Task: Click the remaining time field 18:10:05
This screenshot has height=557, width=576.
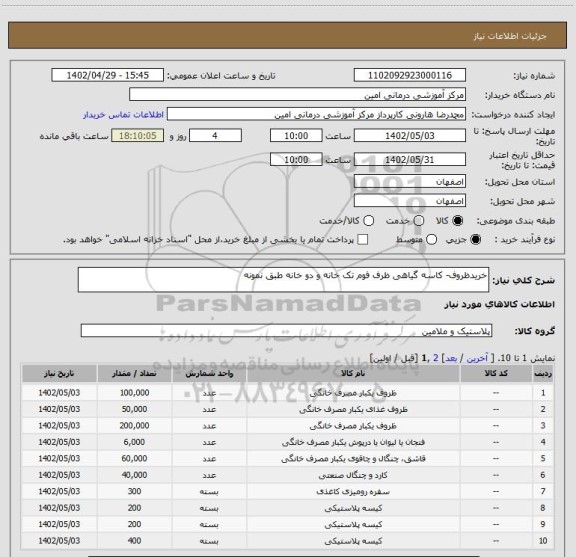Action: [x=138, y=136]
